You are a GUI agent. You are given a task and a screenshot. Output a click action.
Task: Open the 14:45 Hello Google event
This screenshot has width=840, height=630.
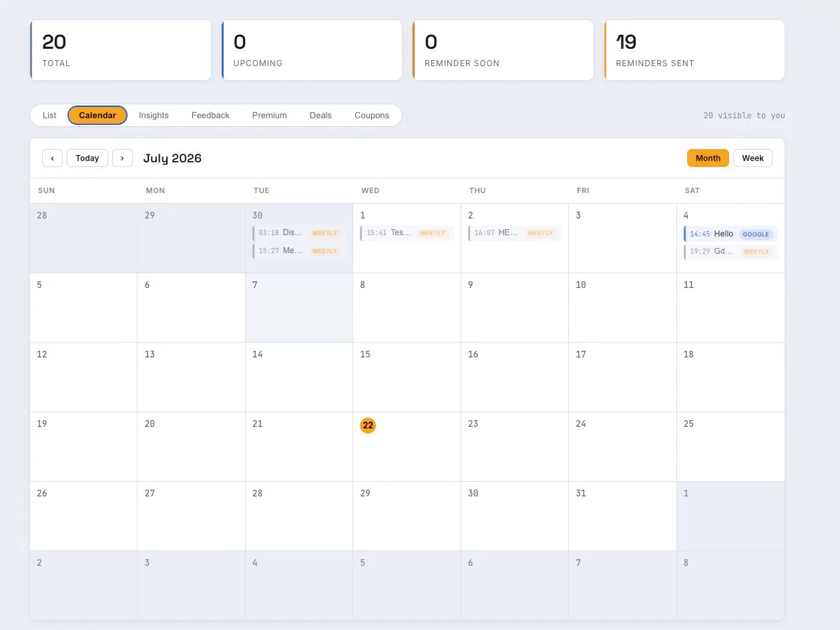pyautogui.click(x=730, y=234)
